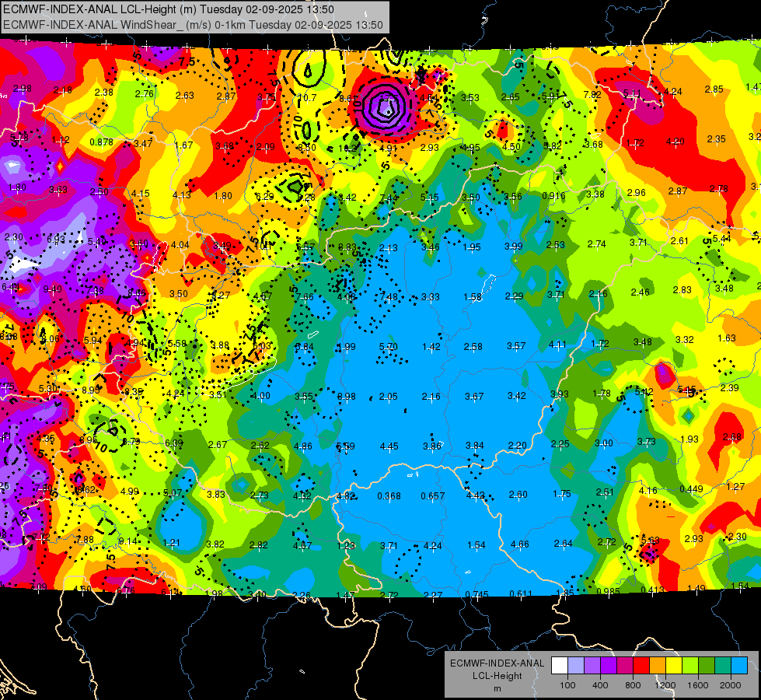Click the grid value 0.878
This screenshot has height=700, width=761.
pos(101,142)
